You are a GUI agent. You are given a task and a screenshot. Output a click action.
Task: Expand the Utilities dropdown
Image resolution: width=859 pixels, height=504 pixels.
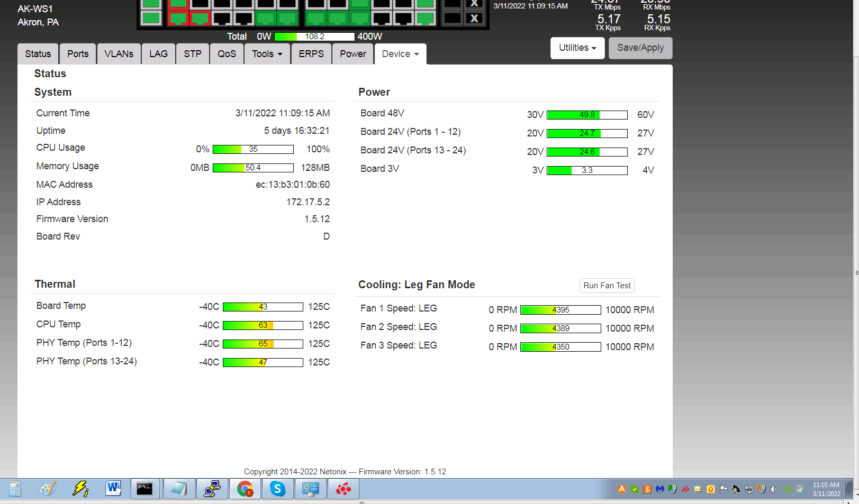point(577,48)
